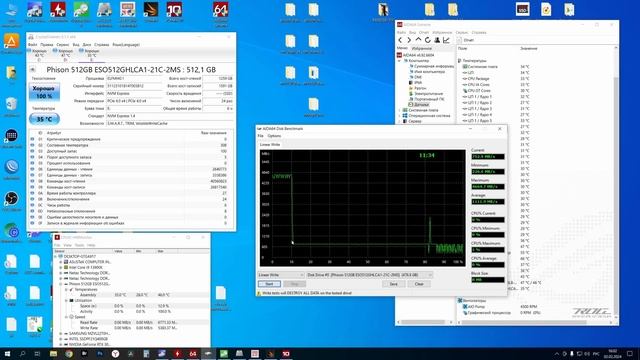
Task: Open Избранное menu in AIDA64 menu bar
Action: pos(442,32)
